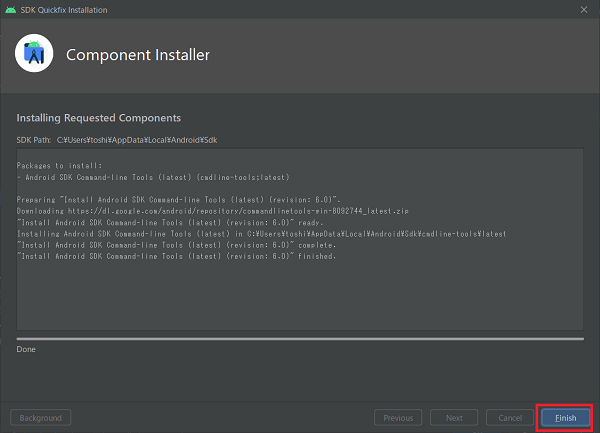Close the SDK Quickfix Installation dialog
This screenshot has height=433, width=600.
(x=584, y=9)
